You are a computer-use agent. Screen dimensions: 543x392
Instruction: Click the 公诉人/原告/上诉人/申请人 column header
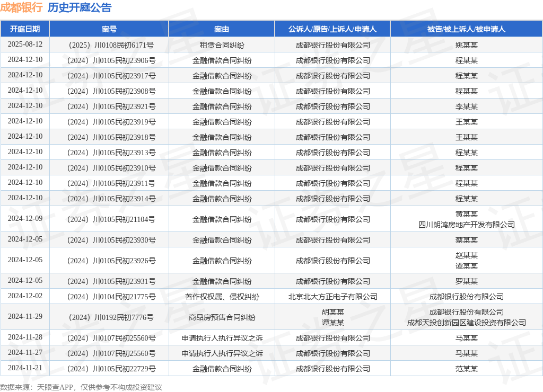332,29
